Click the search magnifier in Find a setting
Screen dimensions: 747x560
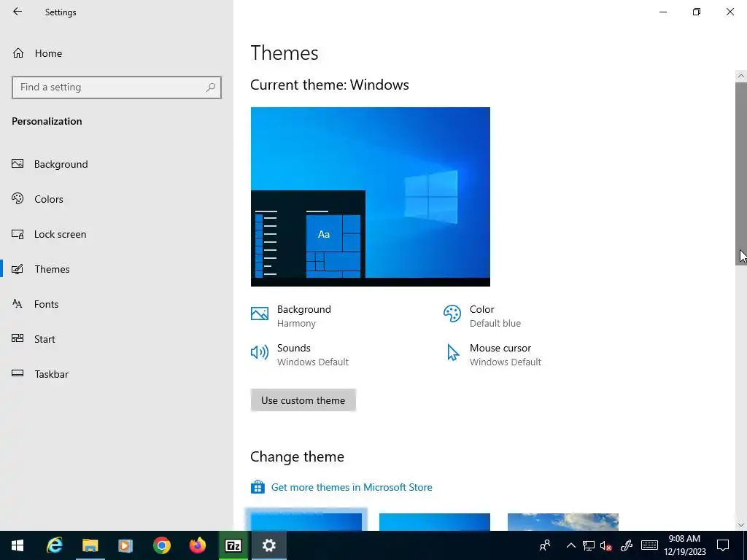point(211,87)
